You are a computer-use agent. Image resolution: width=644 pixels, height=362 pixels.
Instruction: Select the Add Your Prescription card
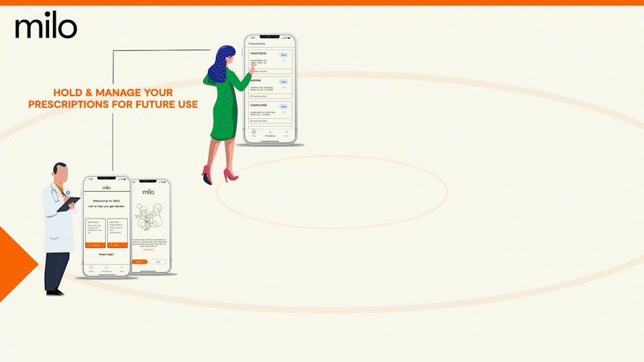[x=117, y=233]
